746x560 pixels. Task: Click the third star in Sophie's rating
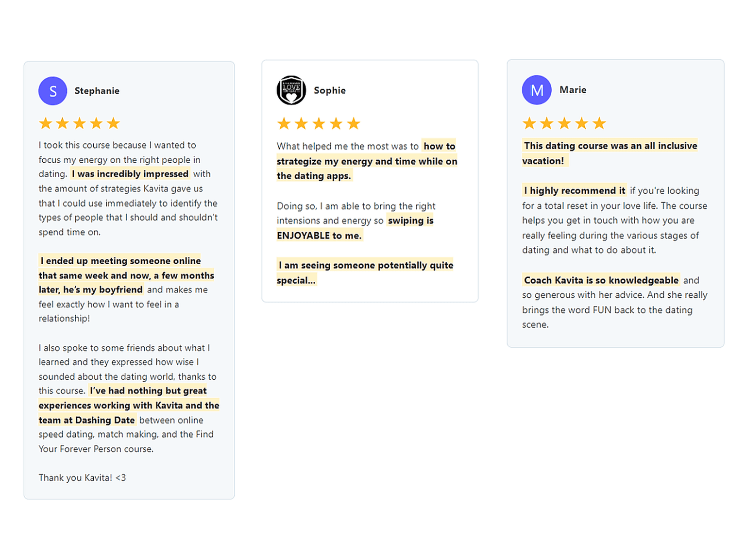pyautogui.click(x=319, y=124)
